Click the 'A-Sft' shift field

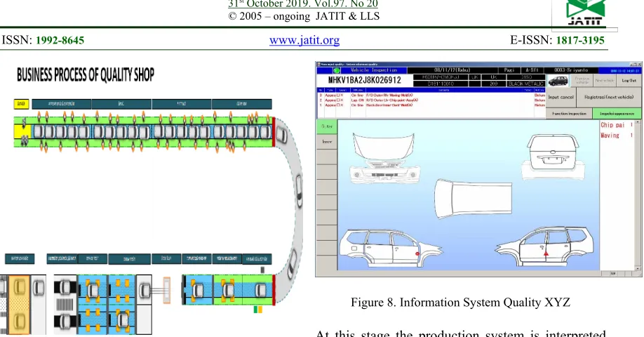coord(532,70)
